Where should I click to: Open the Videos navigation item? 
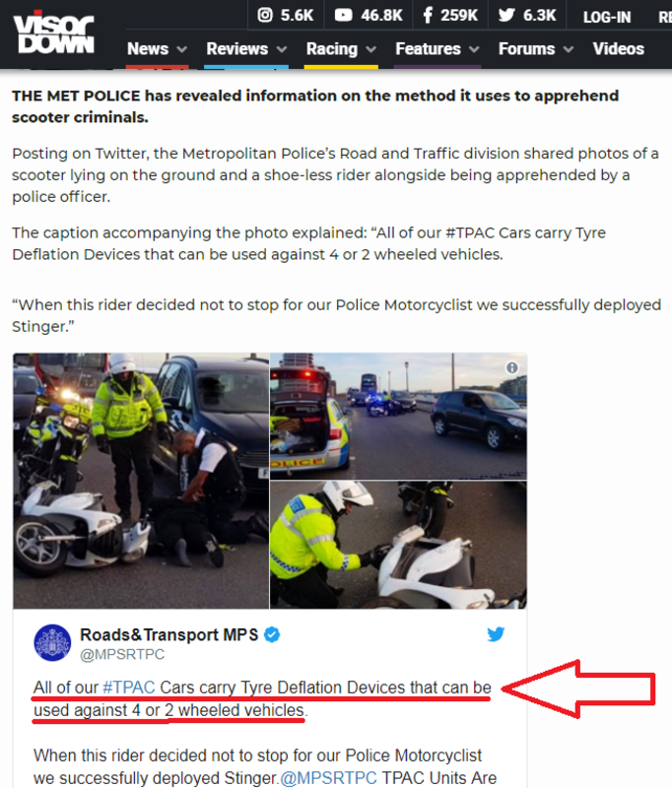618,48
